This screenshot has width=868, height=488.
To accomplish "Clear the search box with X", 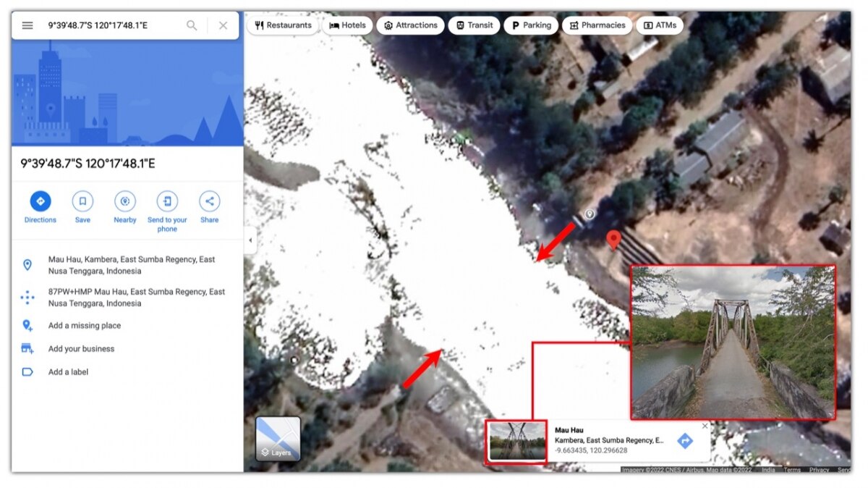I will (x=223, y=25).
